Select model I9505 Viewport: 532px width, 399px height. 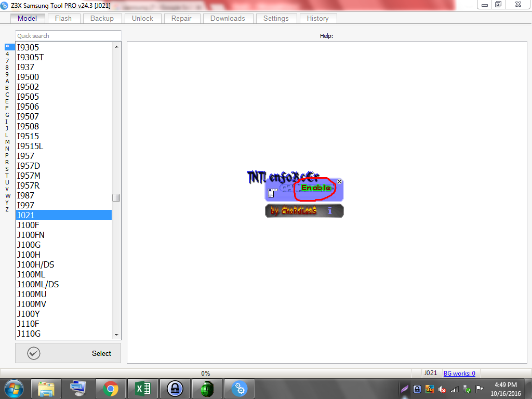pyautogui.click(x=64, y=97)
